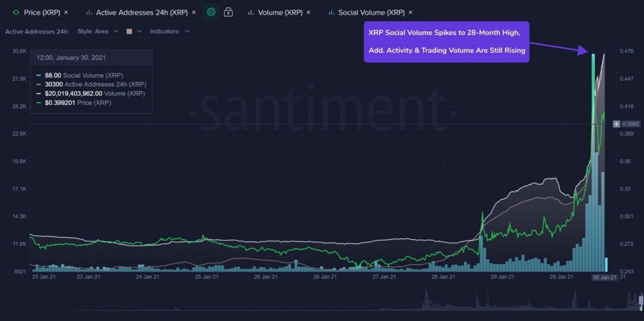The image size is (644, 321).
Task: Click the 28 Jan 21 date label
Action: (x=444, y=277)
